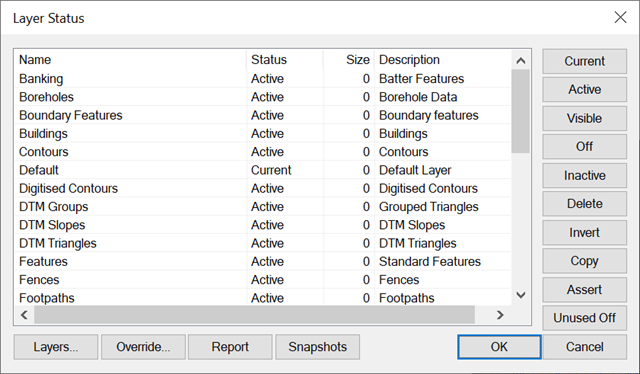Screen dimensions: 640x374
Task: Click the Inactive button
Action: (x=584, y=176)
